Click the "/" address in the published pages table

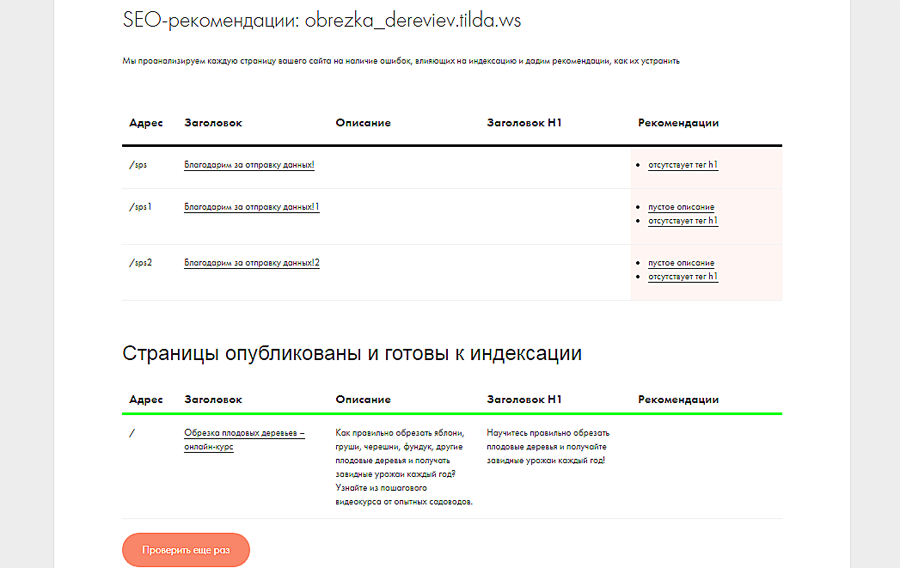tap(131, 434)
